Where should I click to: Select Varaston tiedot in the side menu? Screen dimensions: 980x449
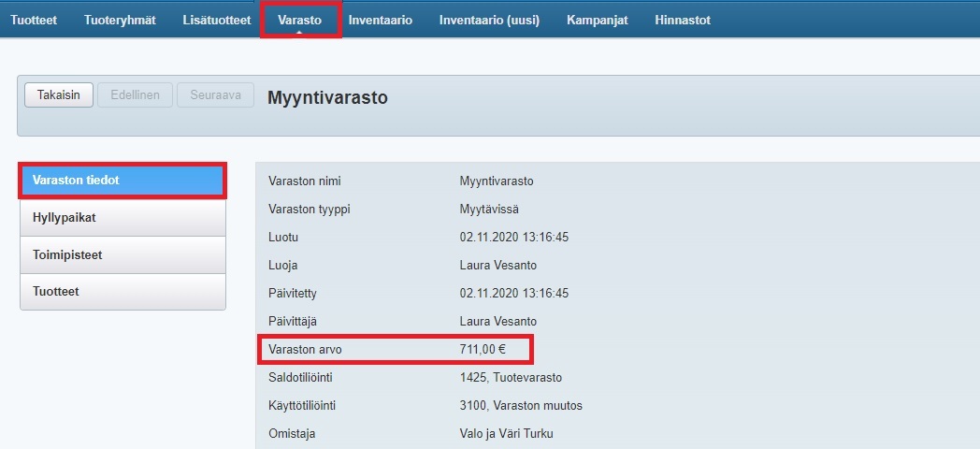(x=122, y=180)
